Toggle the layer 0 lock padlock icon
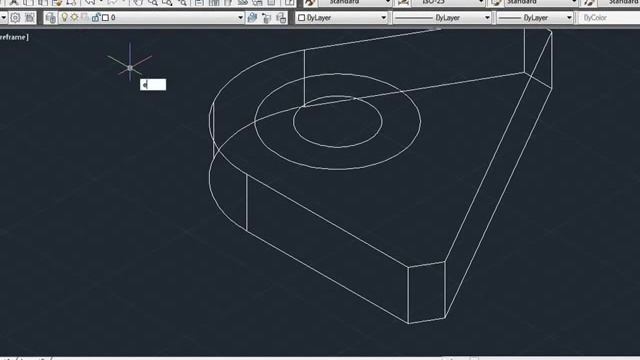The height and width of the screenshot is (360, 640). [x=96, y=18]
